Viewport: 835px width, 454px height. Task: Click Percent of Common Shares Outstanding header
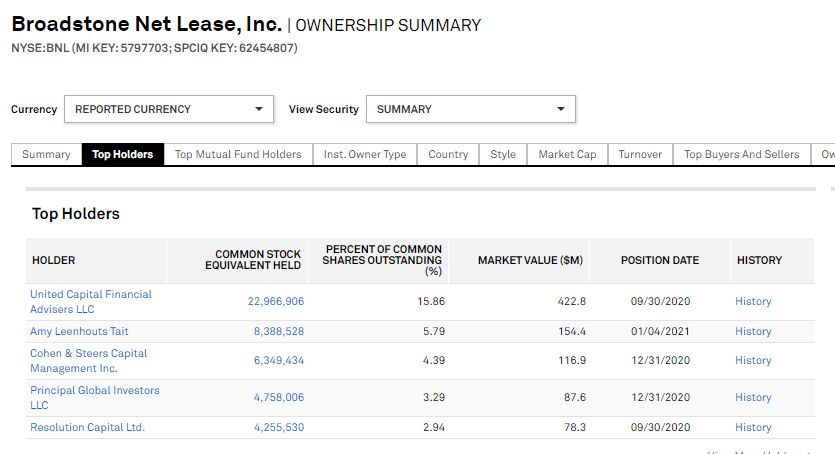point(379,260)
